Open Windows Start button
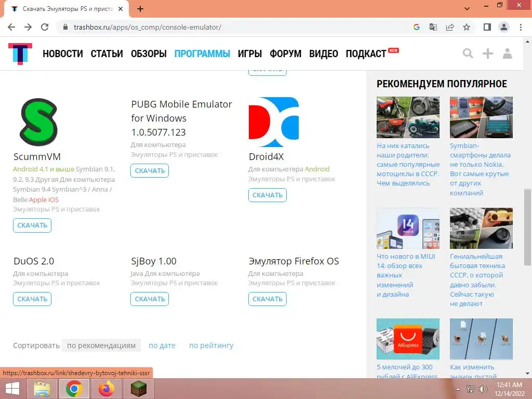Screen dimensions: 532x399 12,389
